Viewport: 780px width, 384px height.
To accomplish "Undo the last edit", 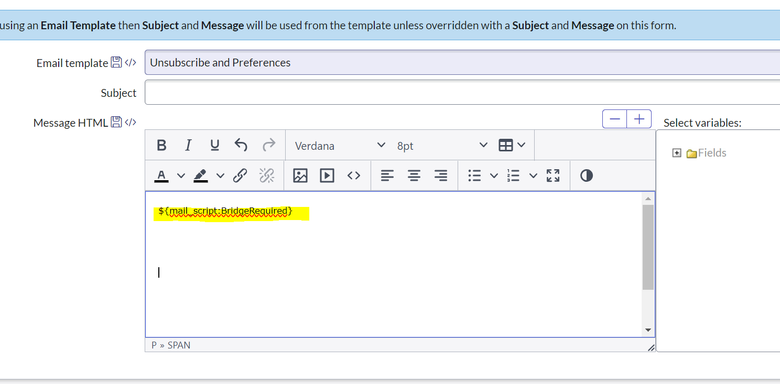I will click(x=241, y=145).
